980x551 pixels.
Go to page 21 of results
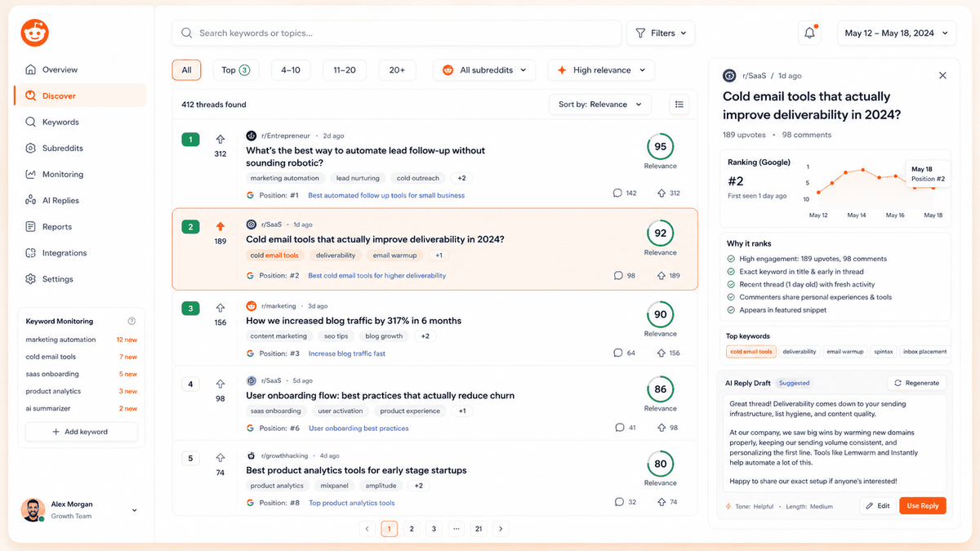479,529
